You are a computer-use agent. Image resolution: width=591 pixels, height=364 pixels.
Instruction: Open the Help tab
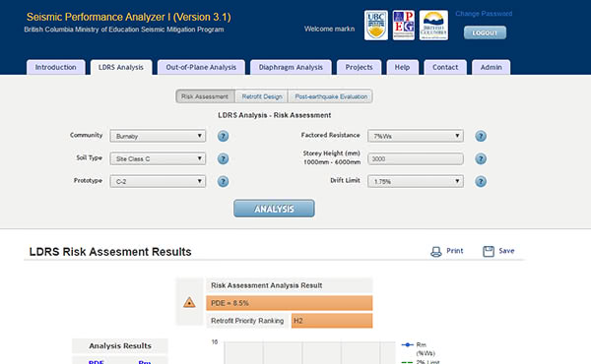402,67
